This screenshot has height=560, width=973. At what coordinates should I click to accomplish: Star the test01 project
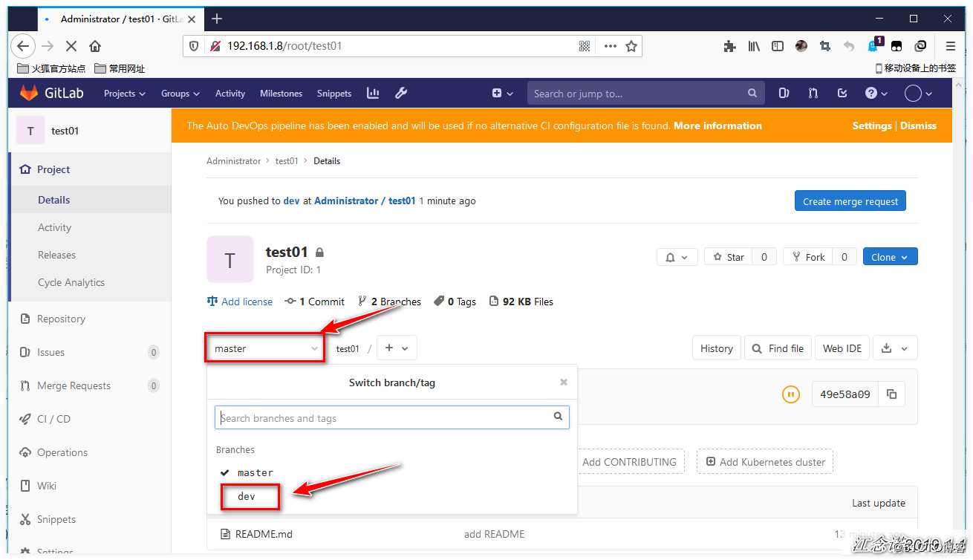(728, 257)
